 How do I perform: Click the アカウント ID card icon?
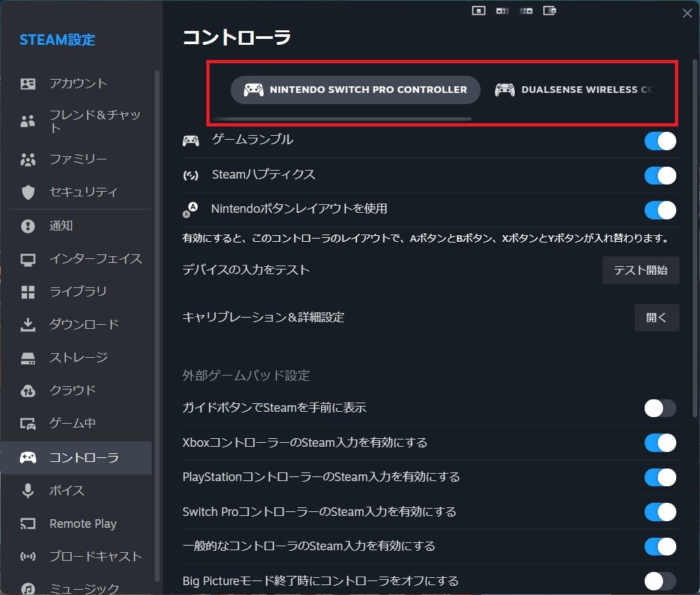(x=28, y=84)
